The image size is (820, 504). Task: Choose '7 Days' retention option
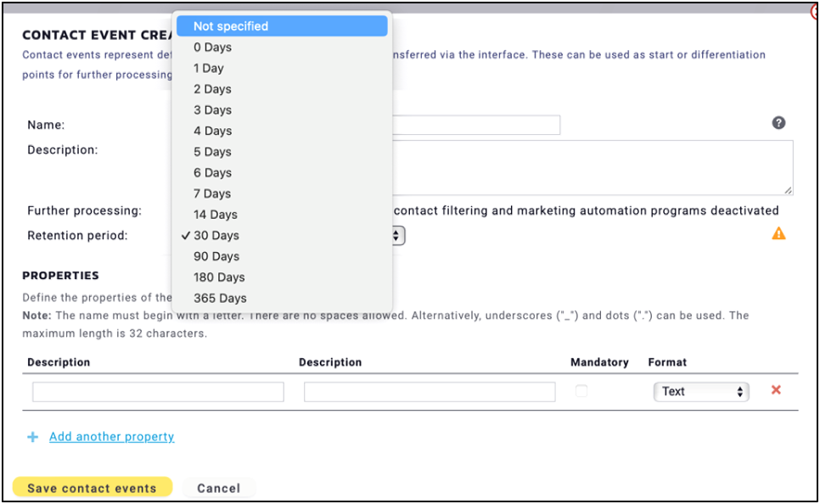282,193
